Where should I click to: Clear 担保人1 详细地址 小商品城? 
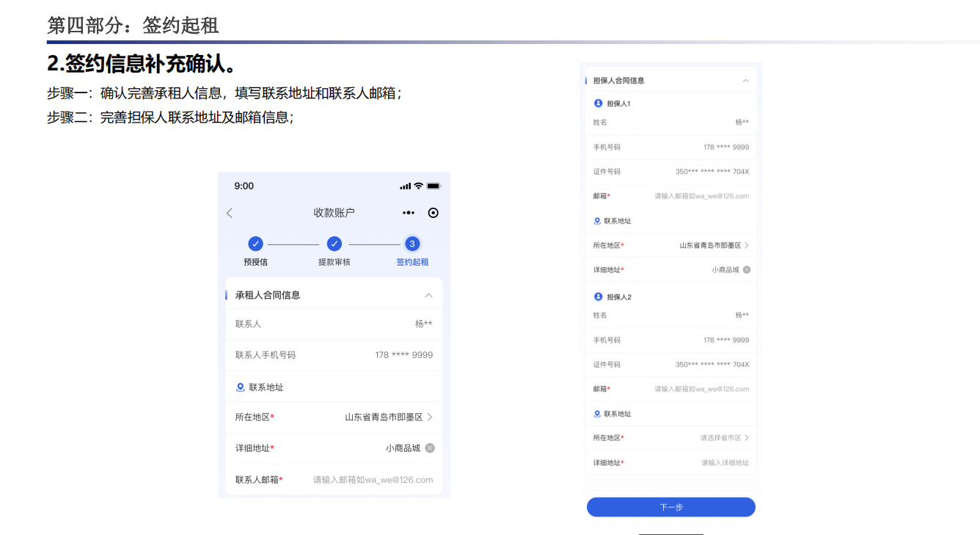pyautogui.click(x=747, y=269)
